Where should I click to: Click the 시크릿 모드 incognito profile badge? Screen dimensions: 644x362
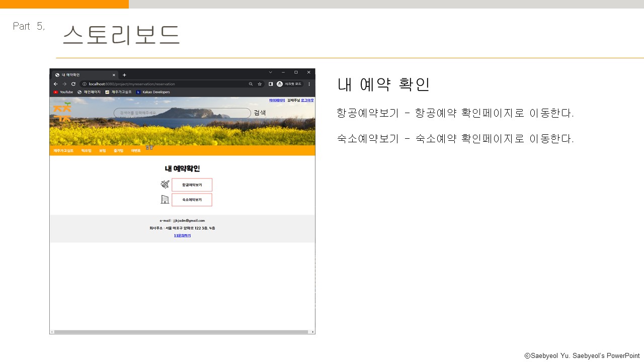tap(289, 84)
